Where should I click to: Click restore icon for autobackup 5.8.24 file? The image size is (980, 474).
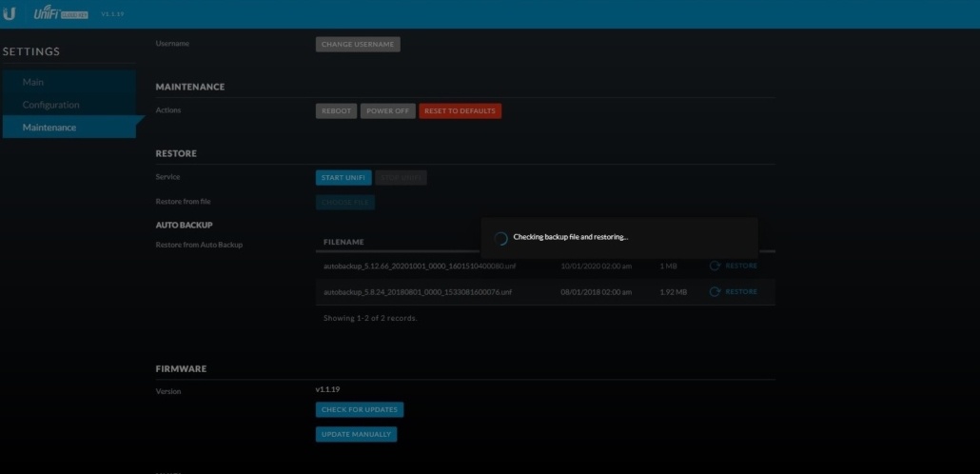[715, 291]
